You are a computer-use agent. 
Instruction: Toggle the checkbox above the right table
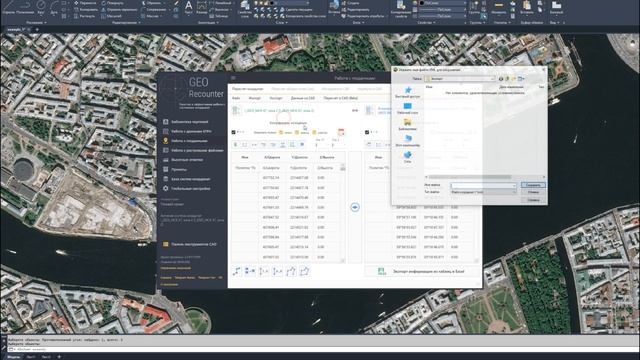[367, 132]
